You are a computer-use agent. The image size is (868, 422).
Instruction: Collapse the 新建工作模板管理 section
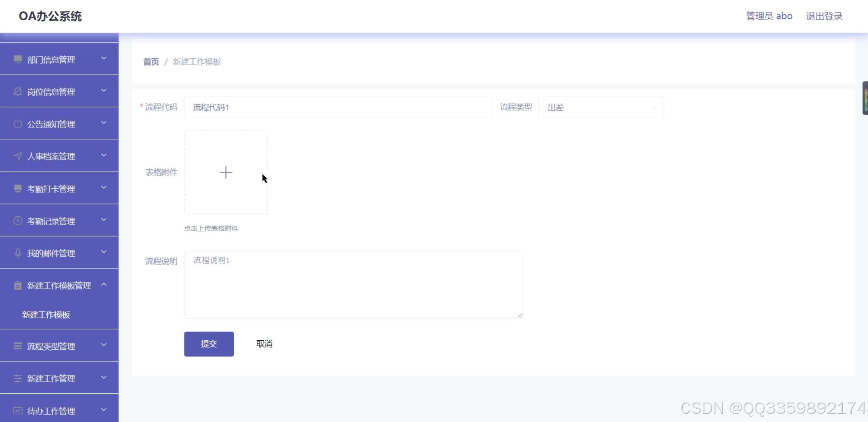click(103, 285)
